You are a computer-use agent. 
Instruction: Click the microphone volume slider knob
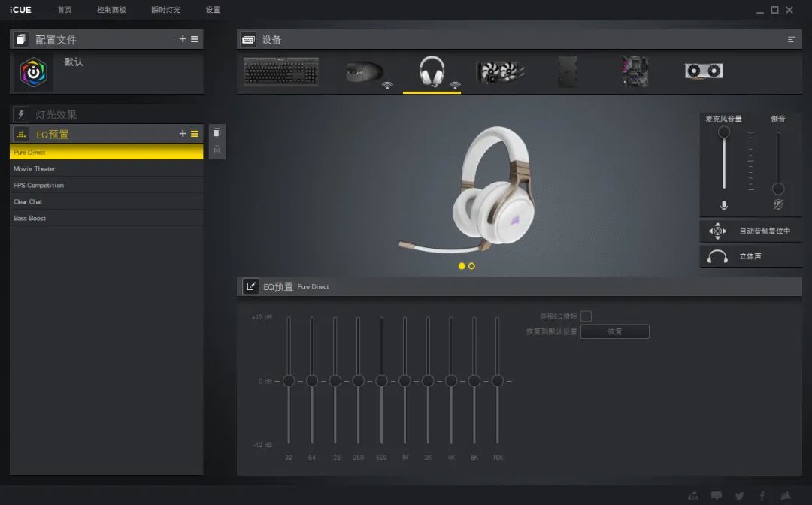pyautogui.click(x=724, y=132)
